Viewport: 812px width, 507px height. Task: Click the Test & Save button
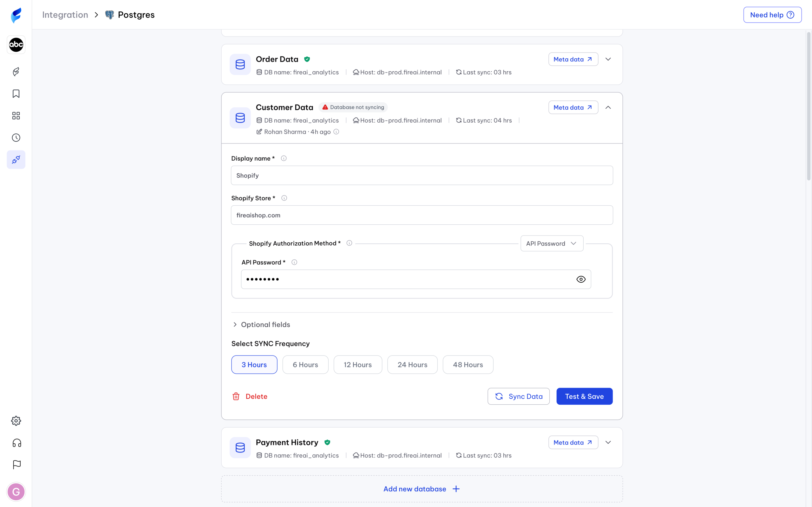(584, 396)
